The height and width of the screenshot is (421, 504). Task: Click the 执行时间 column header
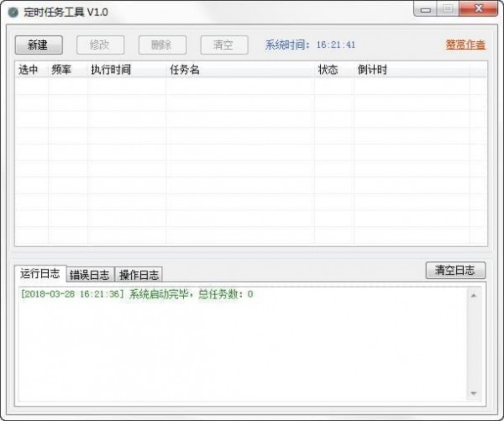pyautogui.click(x=127, y=69)
